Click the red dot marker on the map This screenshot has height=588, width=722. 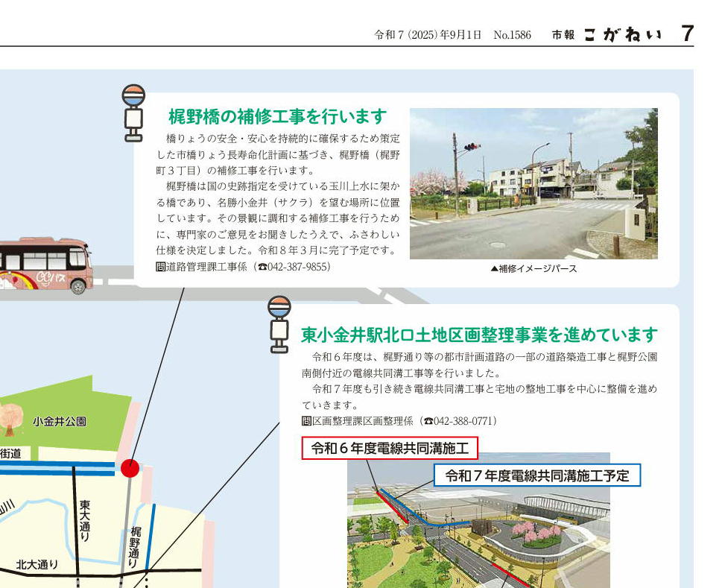point(130,468)
